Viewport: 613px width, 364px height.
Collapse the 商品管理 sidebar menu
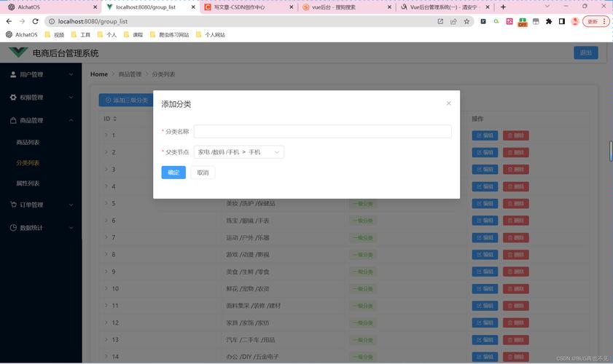pyautogui.click(x=41, y=120)
